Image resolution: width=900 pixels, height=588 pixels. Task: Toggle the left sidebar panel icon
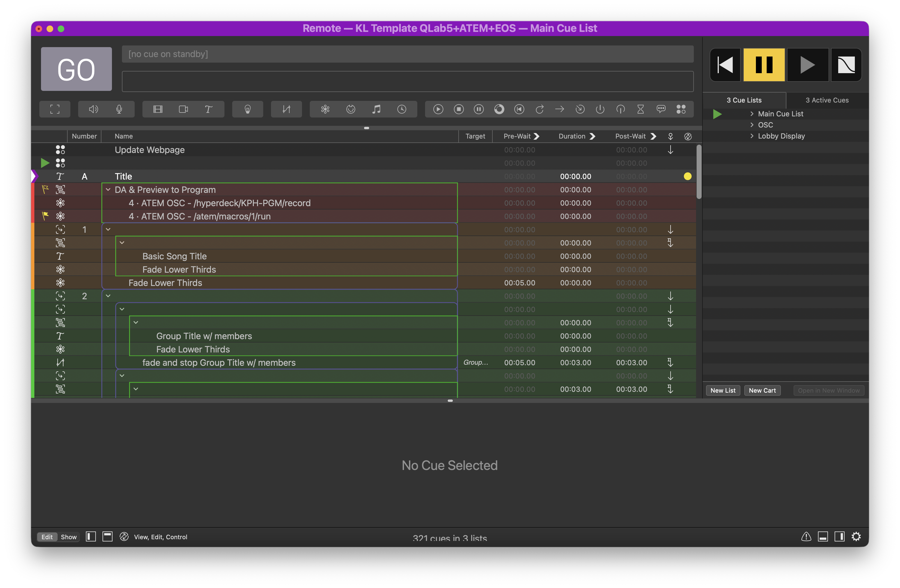point(91,536)
